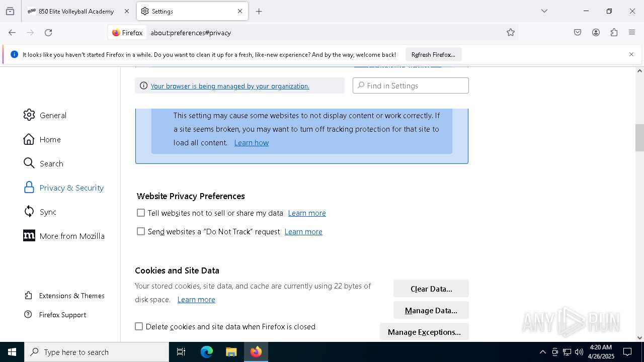This screenshot has height=362, width=644.
Task: Click the Manage Data button
Action: [x=431, y=310]
